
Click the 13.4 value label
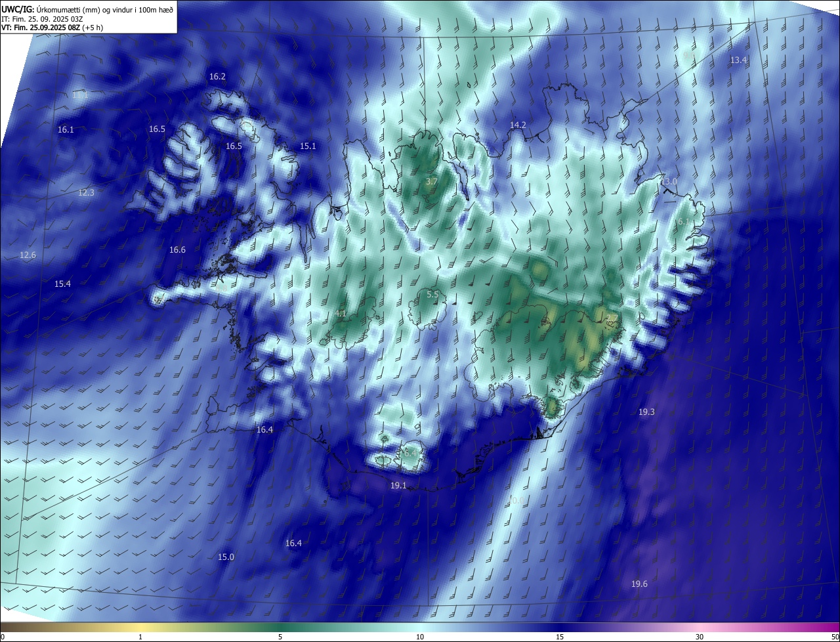point(738,60)
